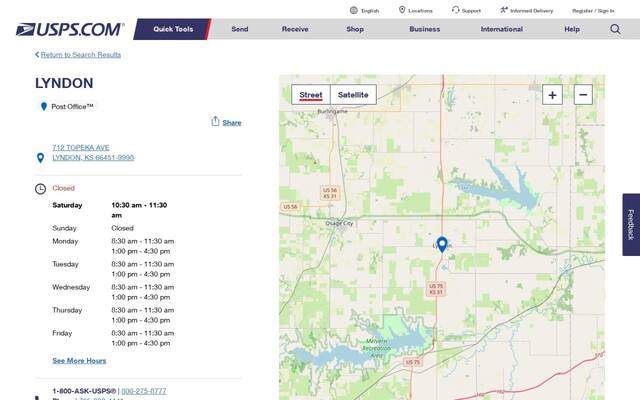The image size is (640, 400).
Task: Open the Help menu
Action: 572,29
